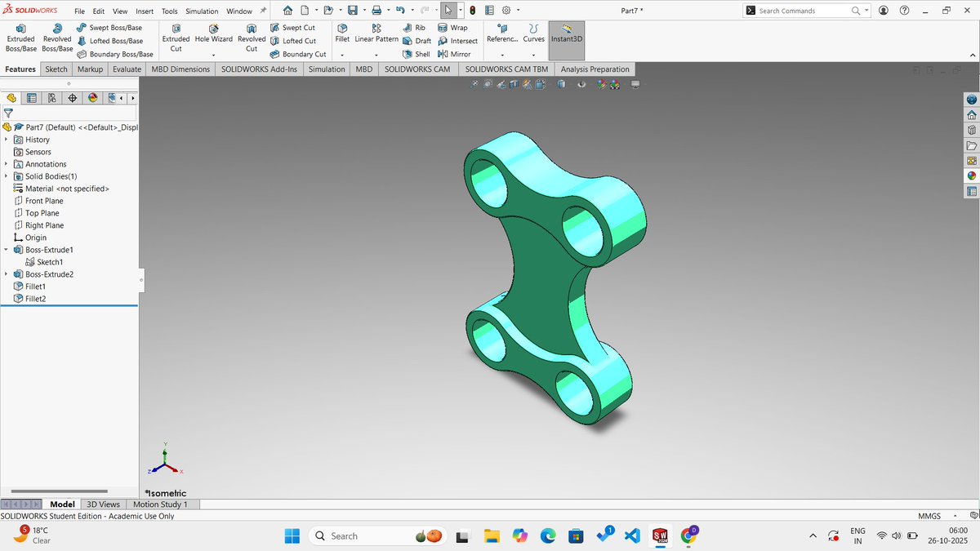Select the Wrap tool

click(452, 27)
